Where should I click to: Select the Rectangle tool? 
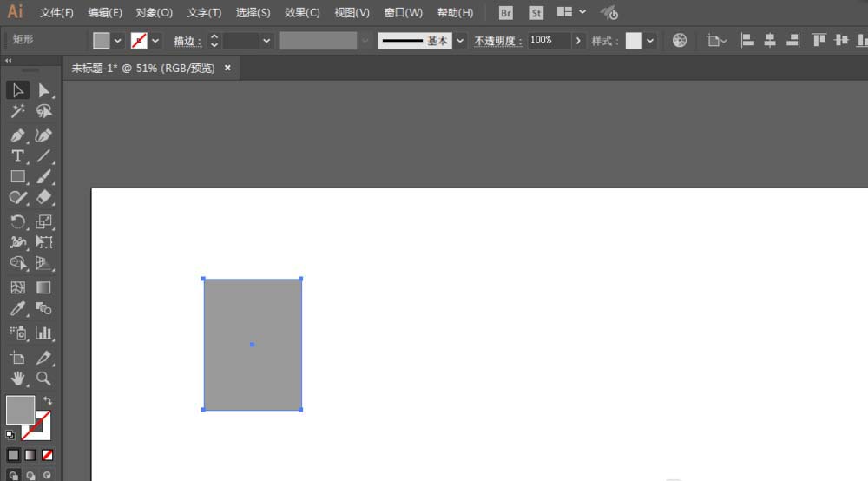click(17, 177)
